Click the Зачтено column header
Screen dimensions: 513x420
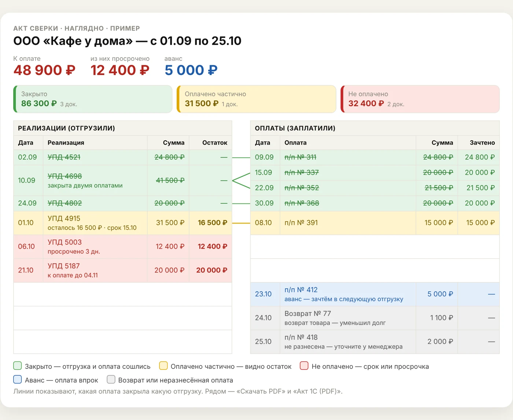[482, 142]
